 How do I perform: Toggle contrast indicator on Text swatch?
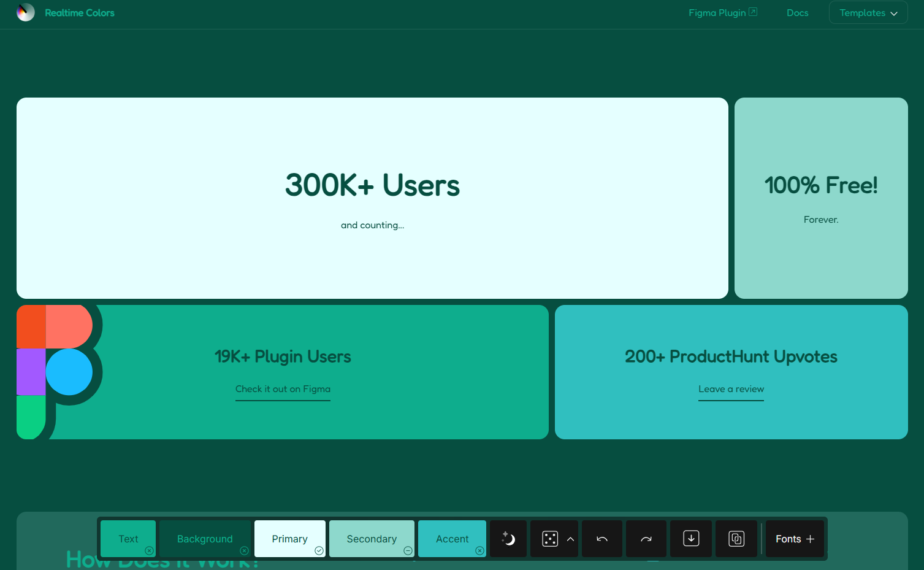click(149, 550)
